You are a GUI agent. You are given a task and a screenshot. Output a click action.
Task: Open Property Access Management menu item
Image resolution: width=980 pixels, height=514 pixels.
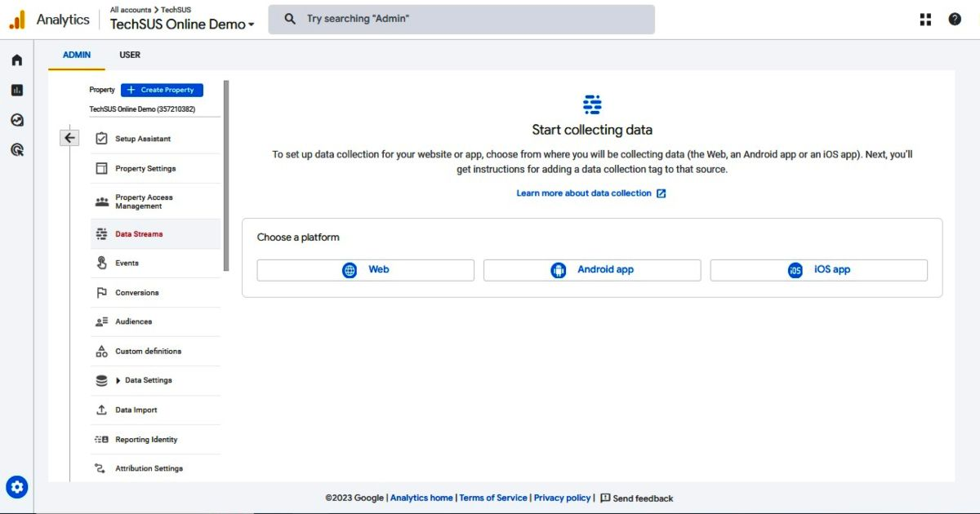coord(155,202)
